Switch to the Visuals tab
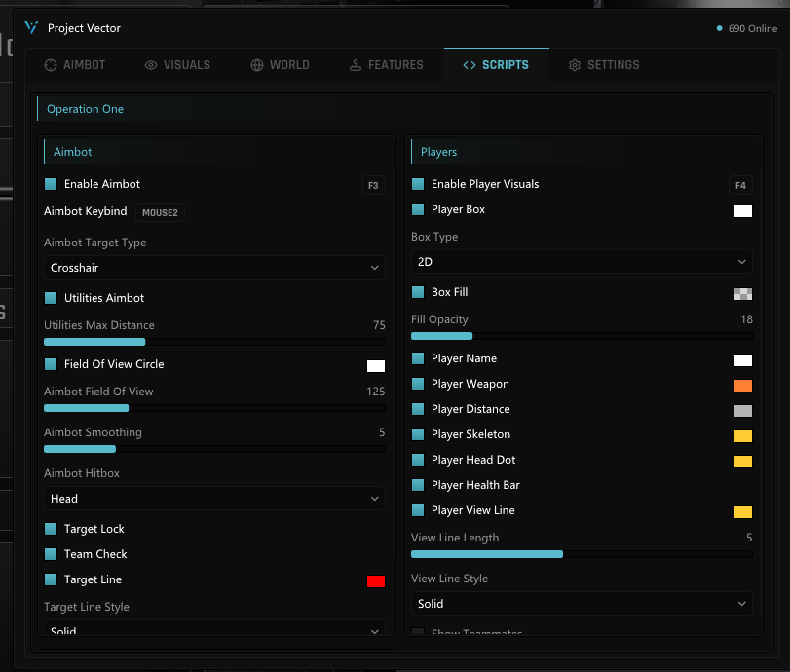Image resolution: width=790 pixels, height=672 pixels. coord(177,65)
